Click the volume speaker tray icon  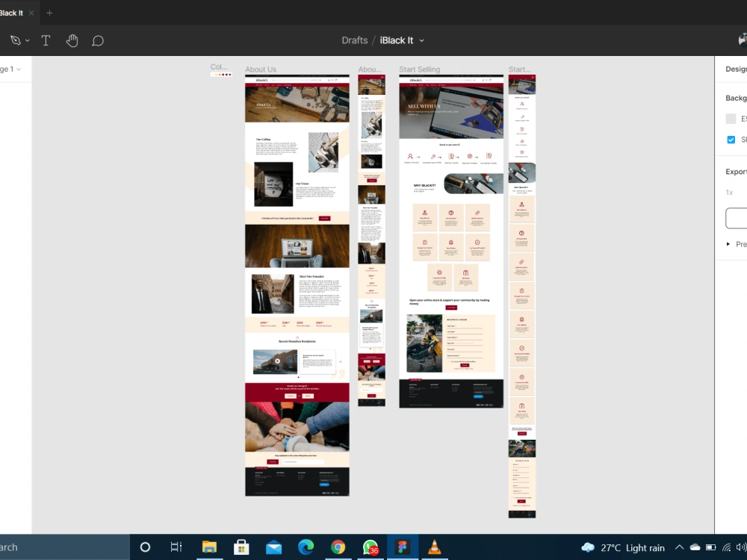click(741, 547)
